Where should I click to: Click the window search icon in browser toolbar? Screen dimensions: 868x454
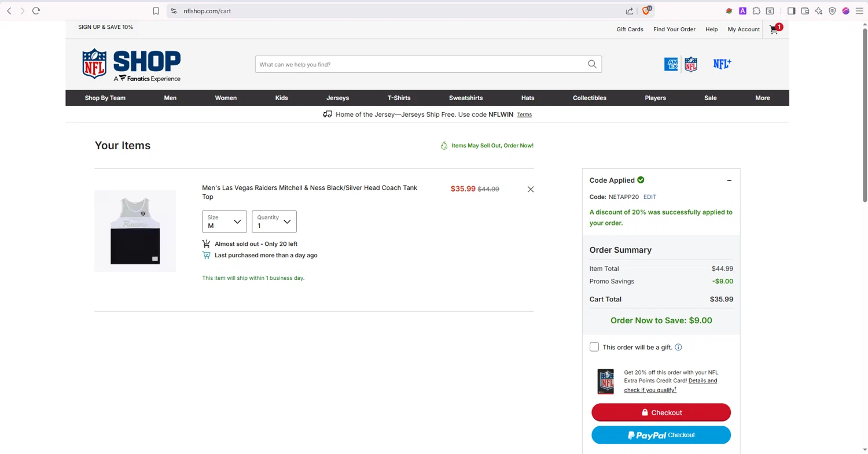770,11
